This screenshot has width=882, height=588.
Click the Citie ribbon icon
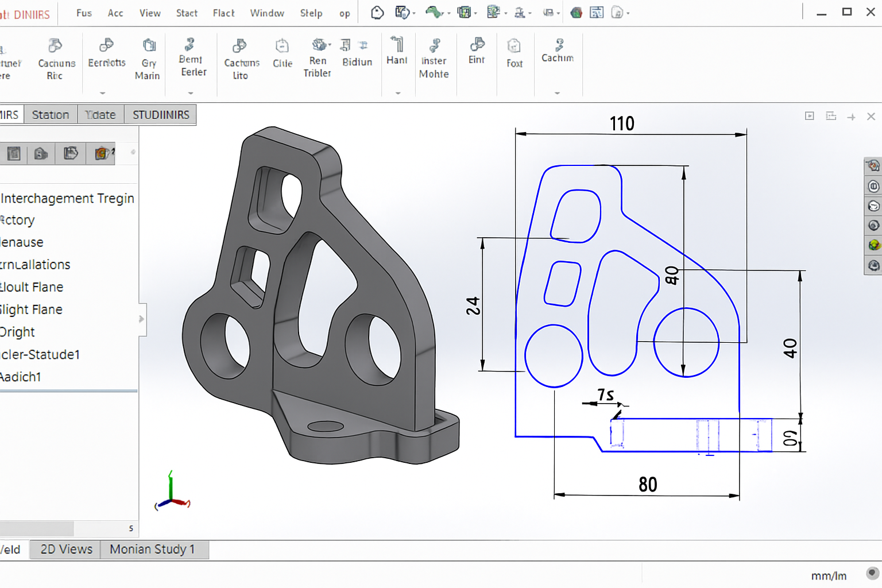tap(282, 46)
